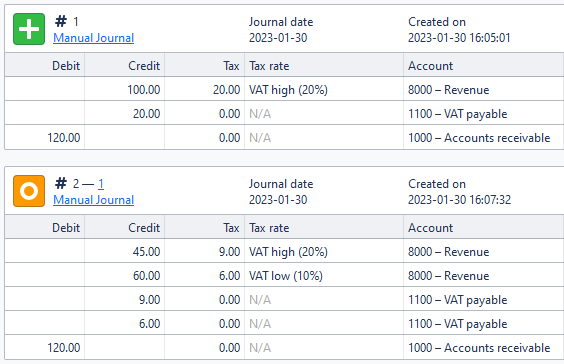Follow the link to journal 1 from journal 2

101,184
